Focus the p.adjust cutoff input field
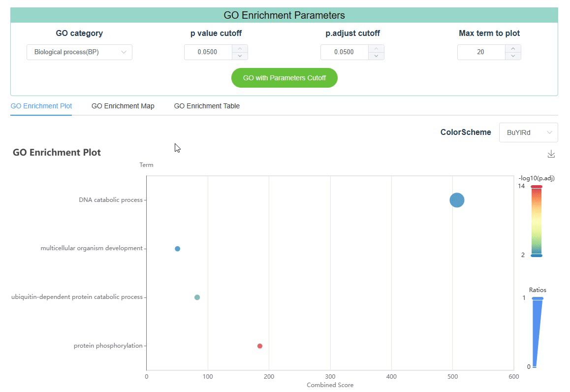The height and width of the screenshot is (392, 570). (344, 52)
